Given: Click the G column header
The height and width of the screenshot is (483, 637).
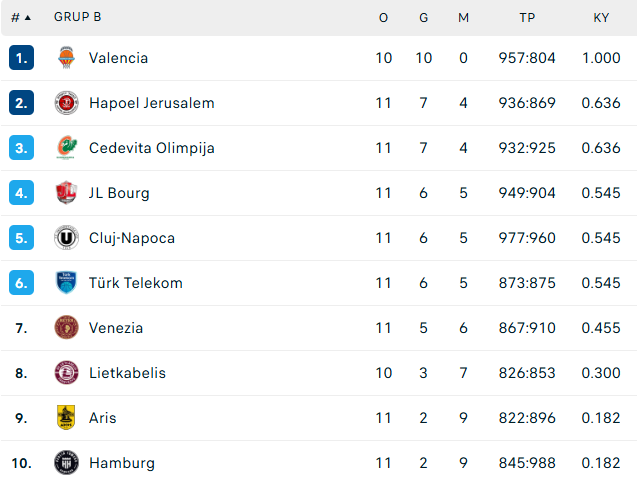Looking at the screenshot, I should pyautogui.click(x=423, y=17).
